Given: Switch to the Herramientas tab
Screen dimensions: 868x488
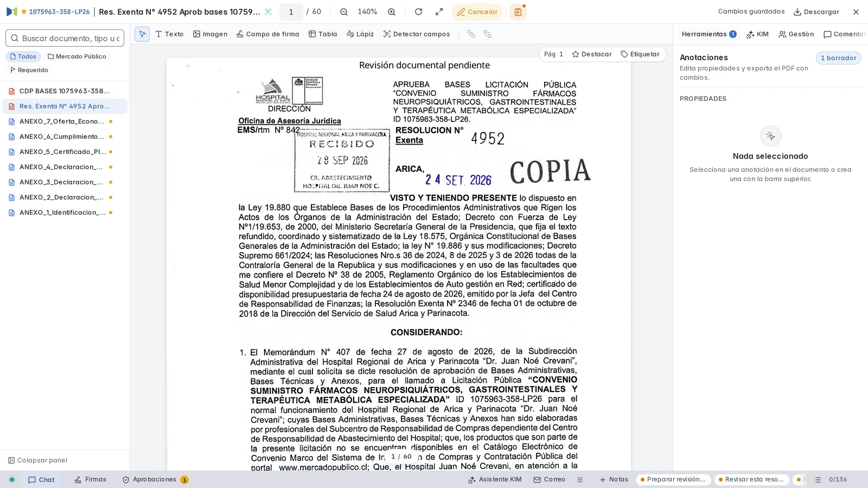Looking at the screenshot, I should tap(709, 34).
